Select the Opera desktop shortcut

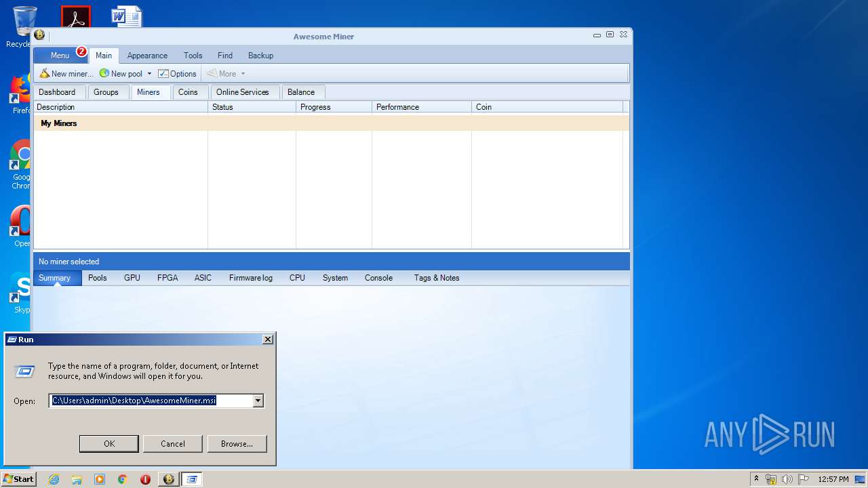22,226
